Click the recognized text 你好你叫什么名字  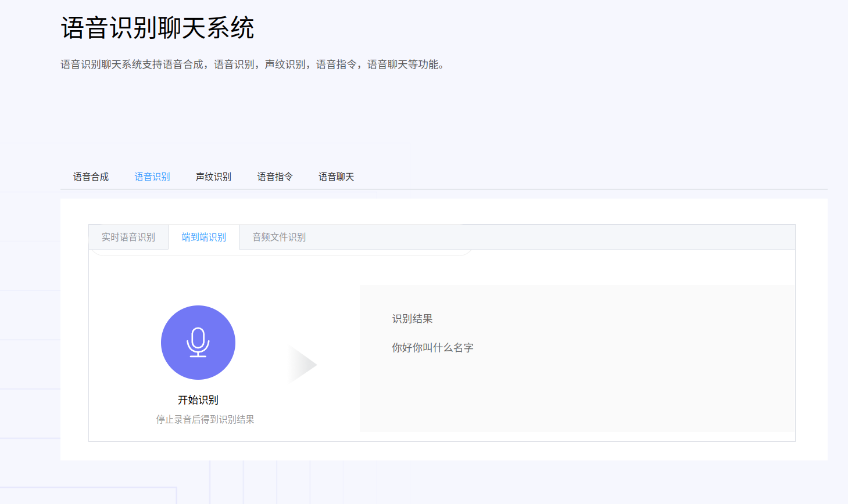[432, 348]
